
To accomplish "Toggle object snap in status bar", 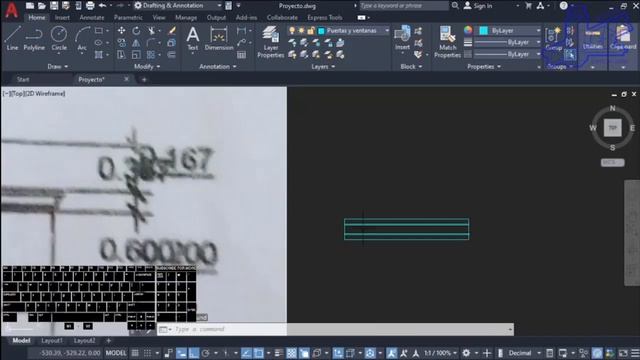I will point(258,353).
